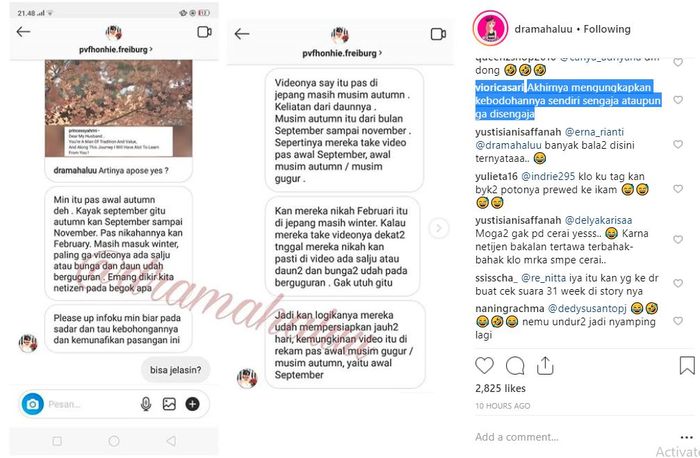The image size is (700, 458).
Task: Open comment bubble icon on post
Action: point(515,366)
